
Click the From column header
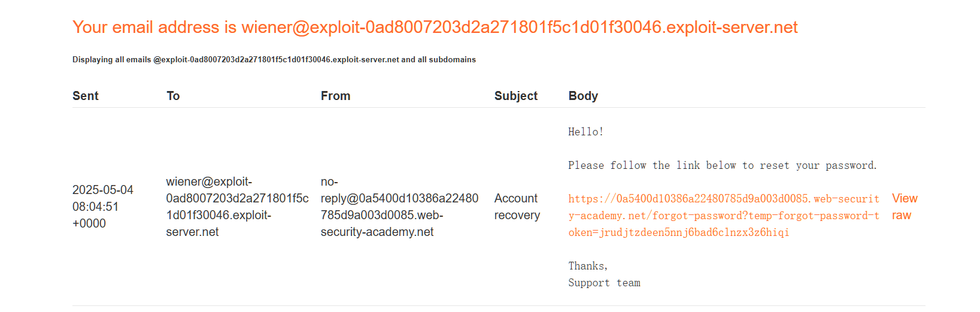coord(335,96)
